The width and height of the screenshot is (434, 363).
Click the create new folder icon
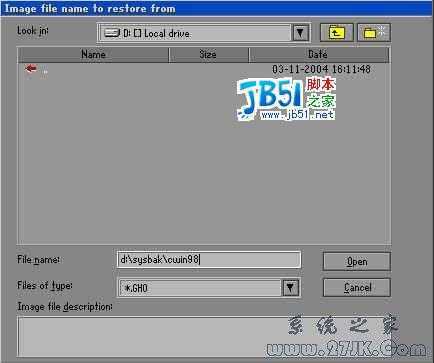374,33
